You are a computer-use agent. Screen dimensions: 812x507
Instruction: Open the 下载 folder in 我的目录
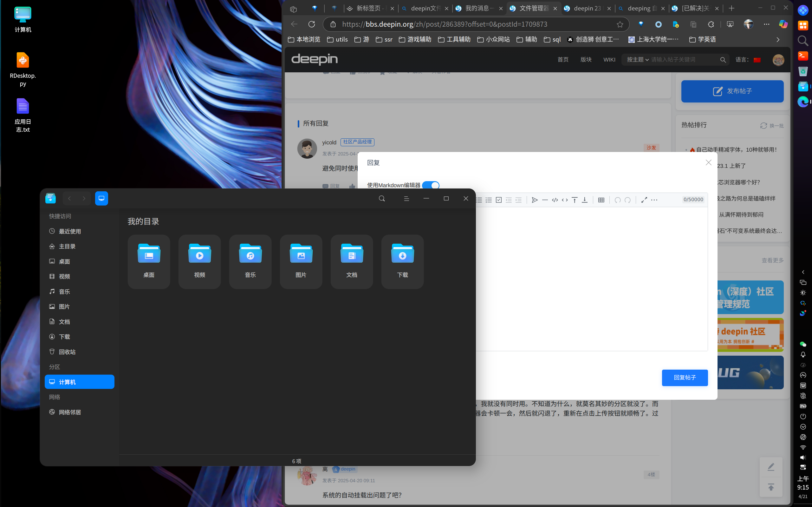[x=402, y=261]
